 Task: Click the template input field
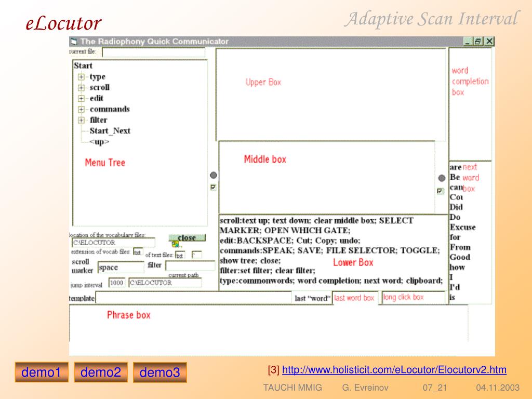tap(193, 298)
